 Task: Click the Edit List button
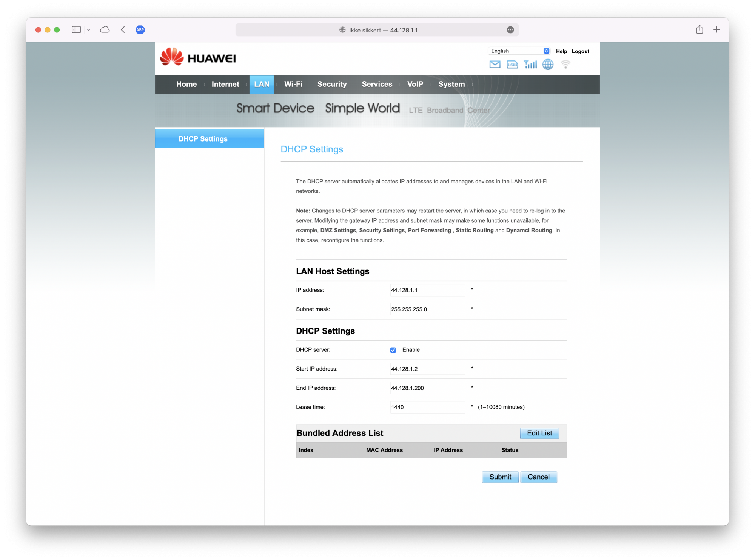point(539,433)
